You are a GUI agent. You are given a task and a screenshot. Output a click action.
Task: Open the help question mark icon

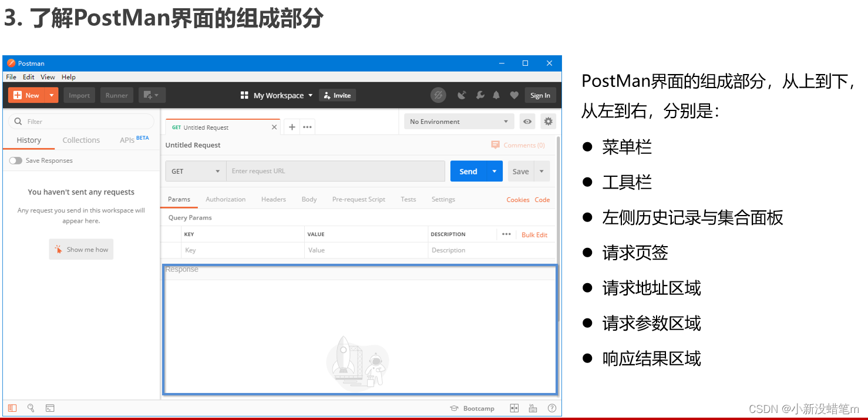tap(551, 408)
